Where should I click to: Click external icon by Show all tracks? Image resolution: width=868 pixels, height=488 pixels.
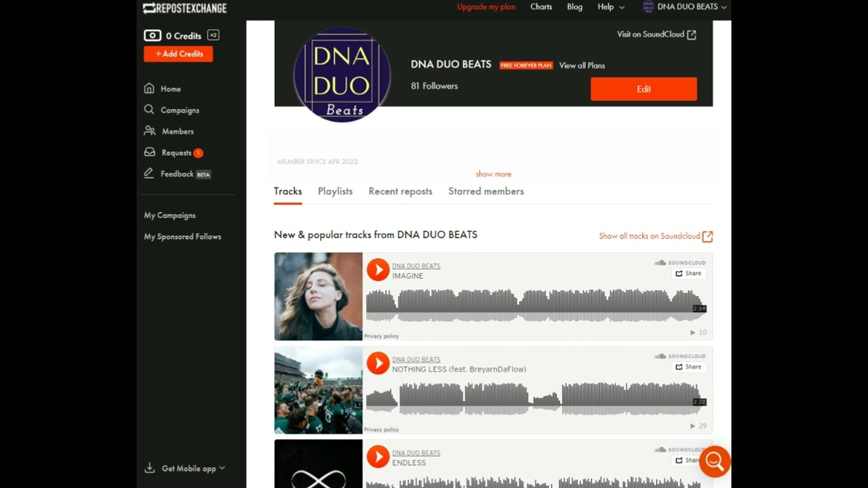coord(707,236)
